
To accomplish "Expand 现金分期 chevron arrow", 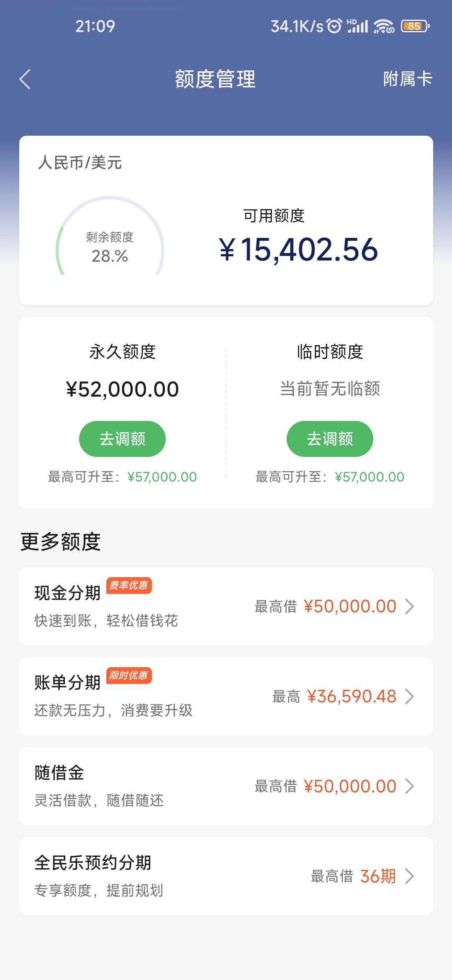I will pos(410,606).
